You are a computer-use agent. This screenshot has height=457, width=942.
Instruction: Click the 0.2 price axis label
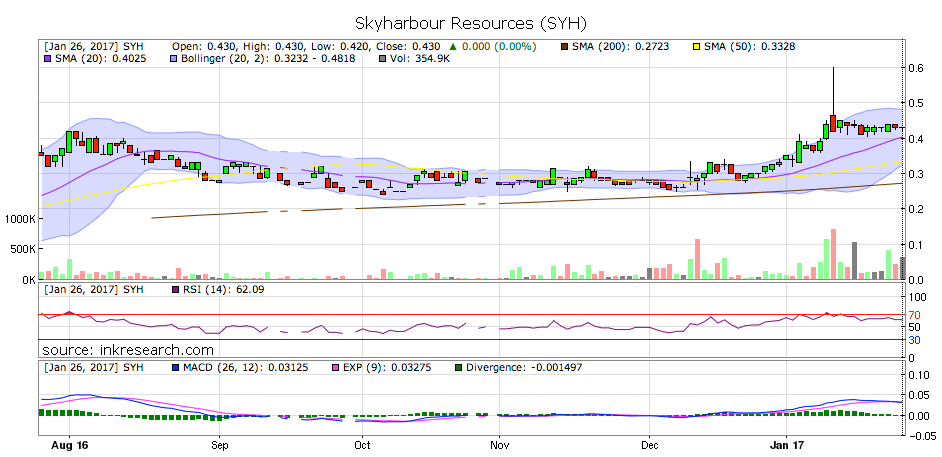[x=914, y=209]
